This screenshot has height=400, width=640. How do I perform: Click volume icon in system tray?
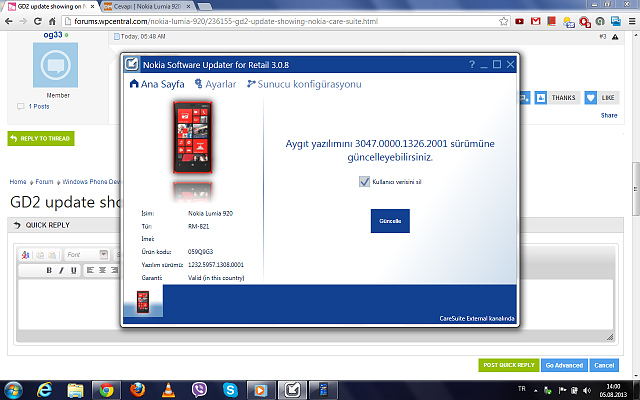click(587, 391)
